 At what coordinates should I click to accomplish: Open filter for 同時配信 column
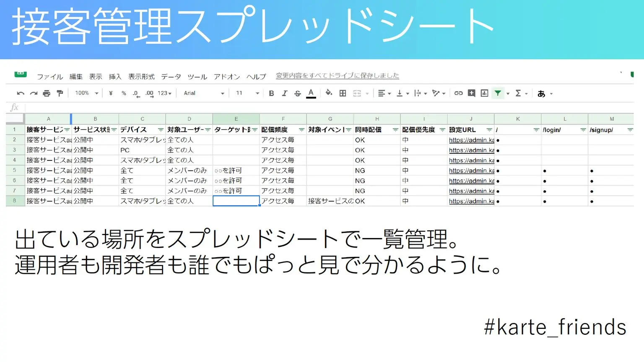click(x=395, y=130)
